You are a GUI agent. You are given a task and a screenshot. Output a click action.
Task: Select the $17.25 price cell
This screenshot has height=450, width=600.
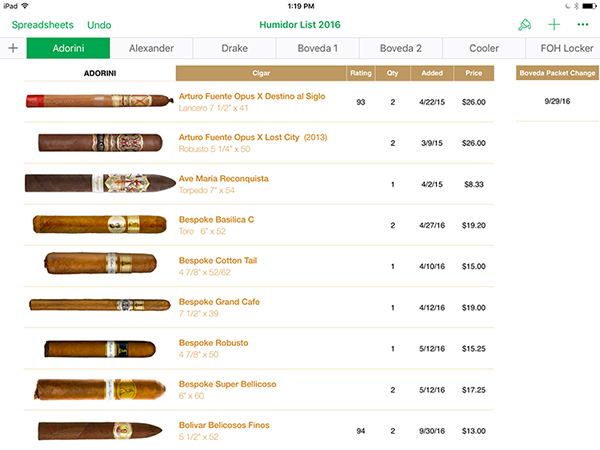pyautogui.click(x=474, y=390)
